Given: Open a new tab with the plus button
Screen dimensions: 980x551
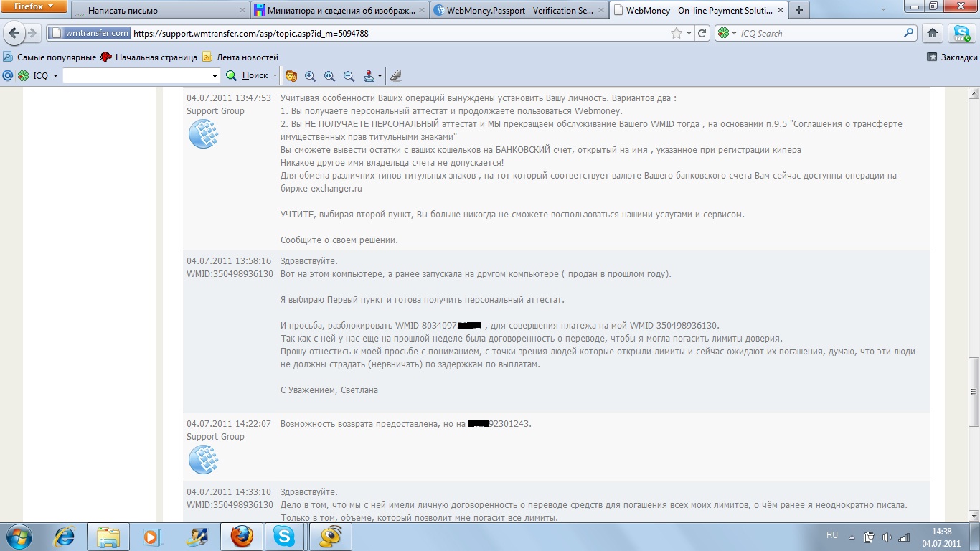Looking at the screenshot, I should click(798, 11).
